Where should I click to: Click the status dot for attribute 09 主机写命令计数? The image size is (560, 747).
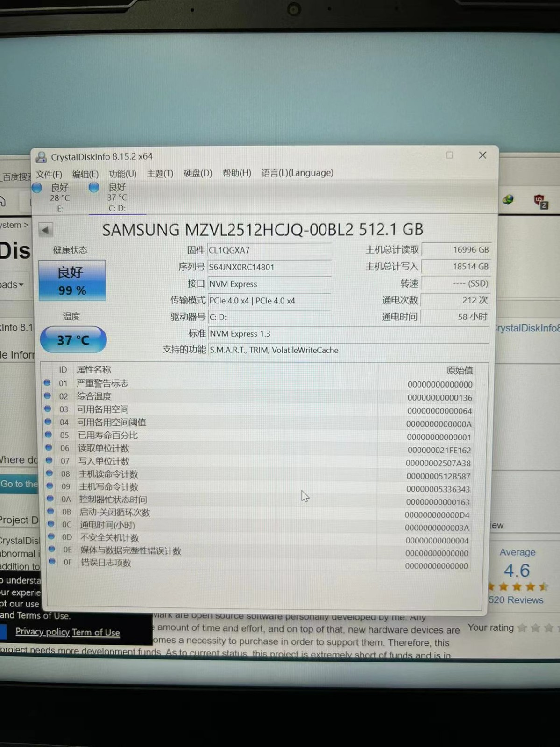tap(50, 486)
